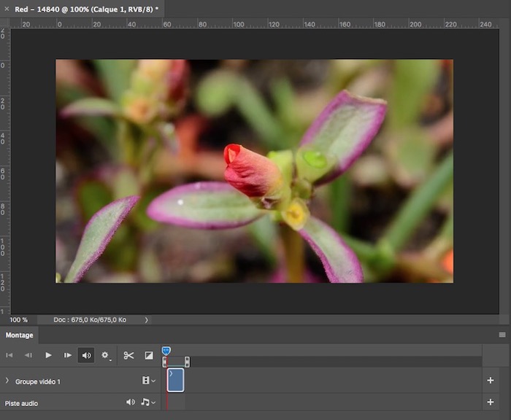Open filmstrip media menu for Groupe vidéo 1
This screenshot has height=420, width=511.
click(x=149, y=381)
